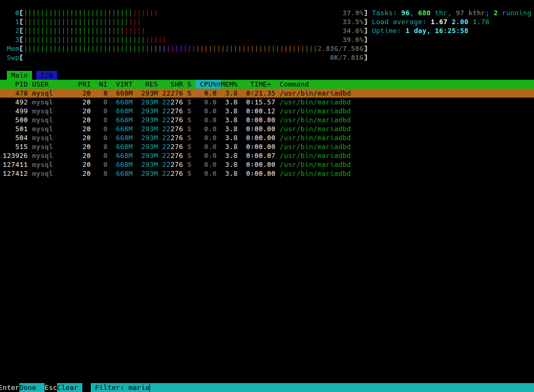Select process row with PID 500
This screenshot has height=392, width=534.
(267, 120)
